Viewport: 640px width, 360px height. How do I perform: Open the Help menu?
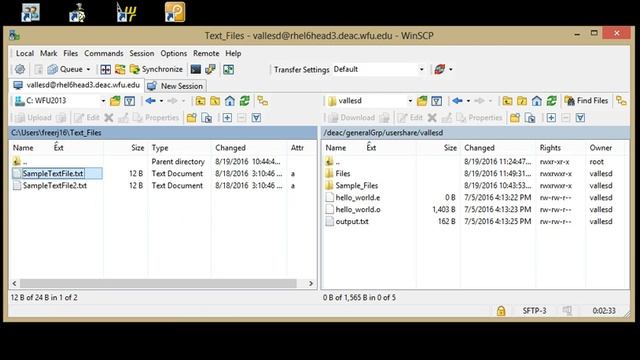pyautogui.click(x=233, y=53)
